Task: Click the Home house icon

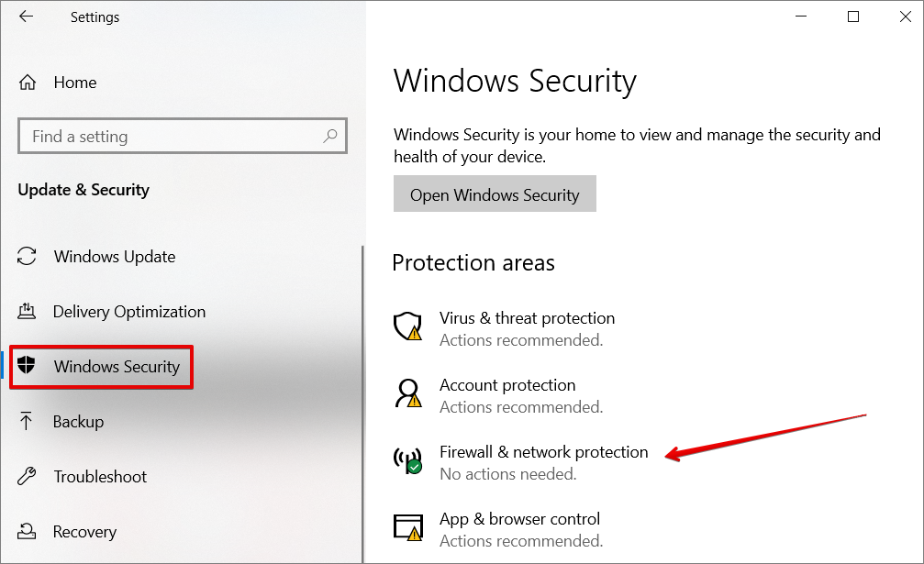Action: 28,83
